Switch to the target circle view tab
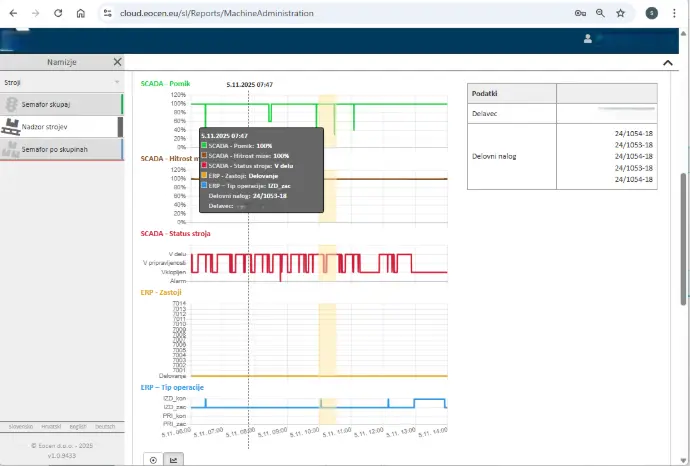Image resolution: width=690 pixels, height=466 pixels. [x=153, y=460]
